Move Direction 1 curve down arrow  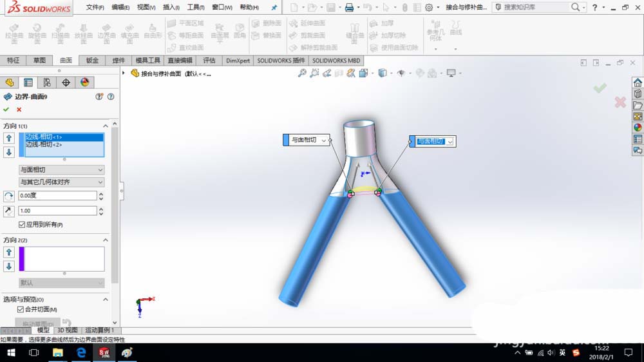click(9, 152)
